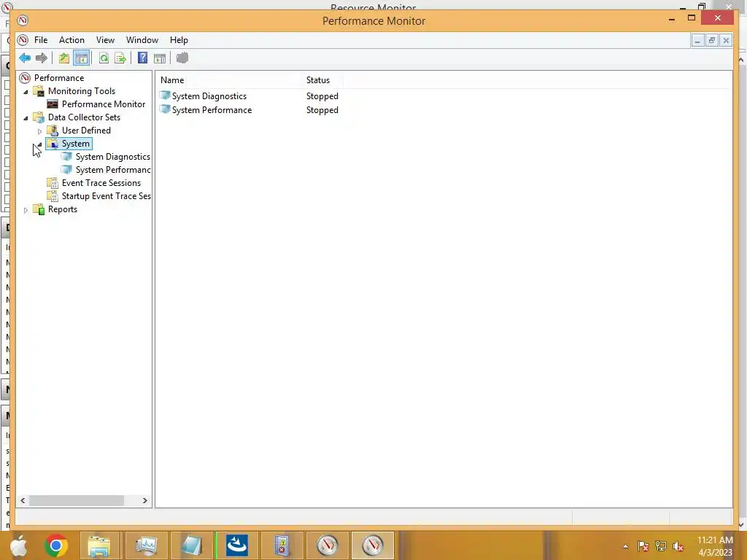Open File Explorer from the taskbar

coord(99,545)
